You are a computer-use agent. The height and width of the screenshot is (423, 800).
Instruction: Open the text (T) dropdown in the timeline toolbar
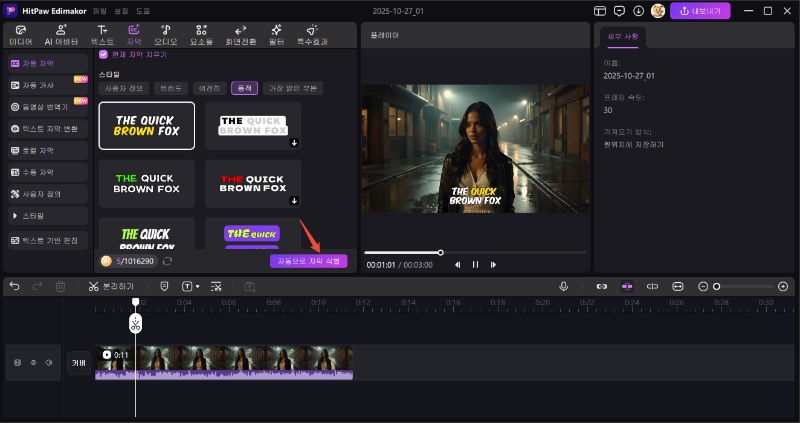click(190, 286)
